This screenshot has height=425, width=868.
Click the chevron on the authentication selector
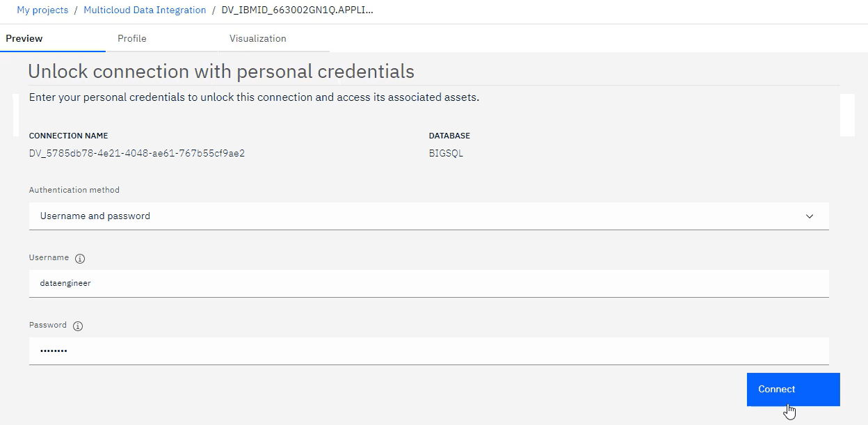click(x=810, y=216)
